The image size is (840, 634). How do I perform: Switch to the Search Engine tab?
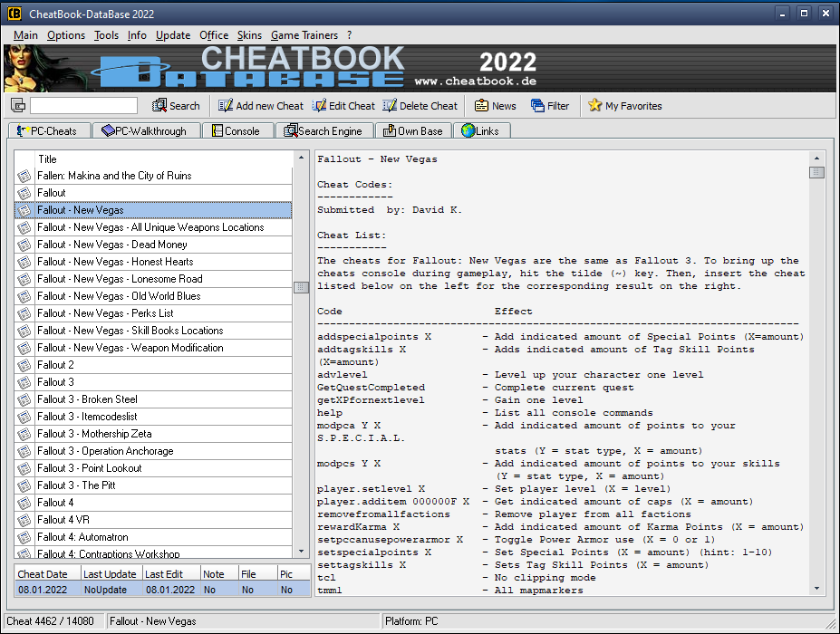coord(324,130)
